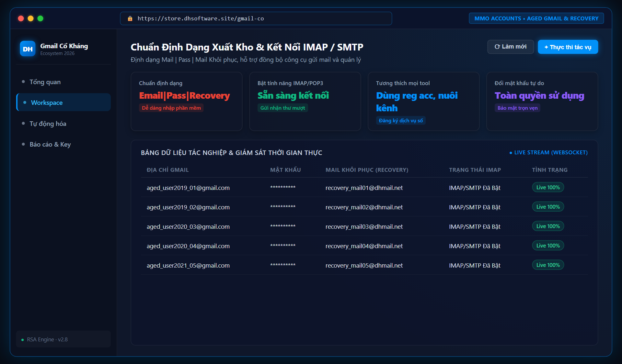The width and height of the screenshot is (622, 364).
Task: Click the Thực thi tác vụ button
Action: (568, 47)
